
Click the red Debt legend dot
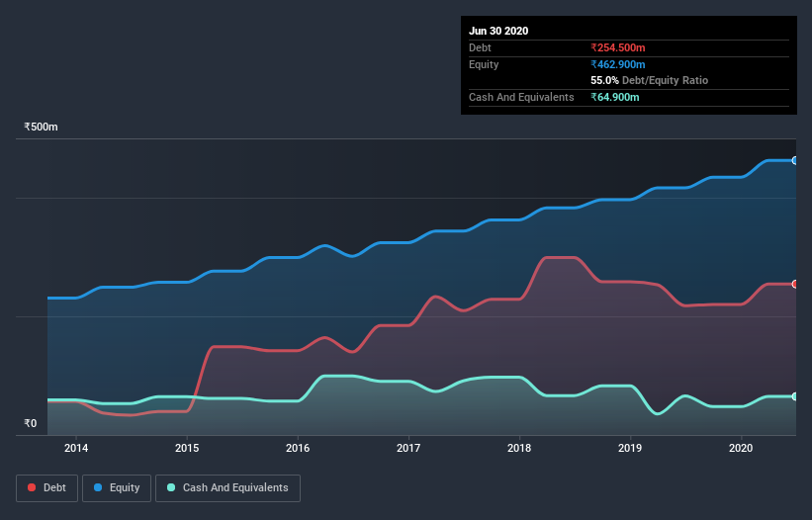32,487
